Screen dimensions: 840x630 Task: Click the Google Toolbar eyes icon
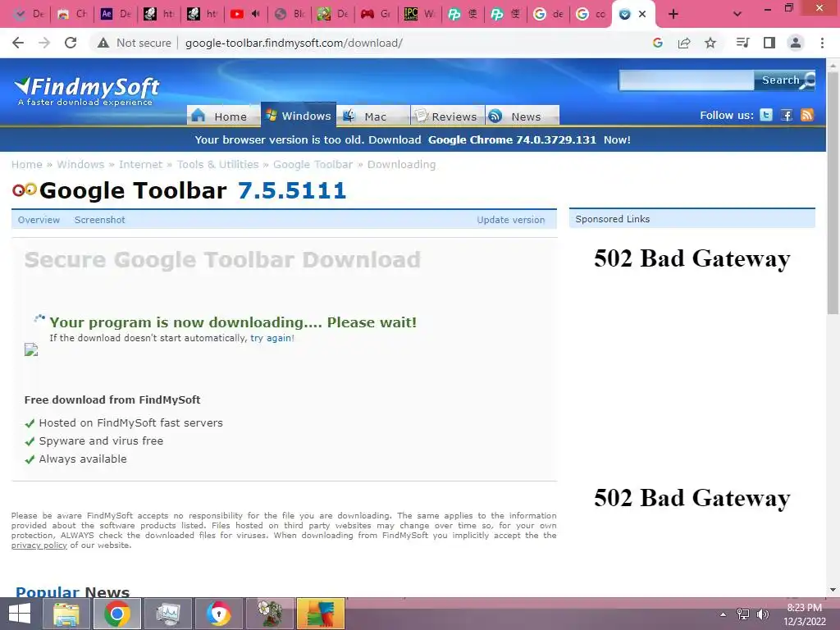pos(25,189)
